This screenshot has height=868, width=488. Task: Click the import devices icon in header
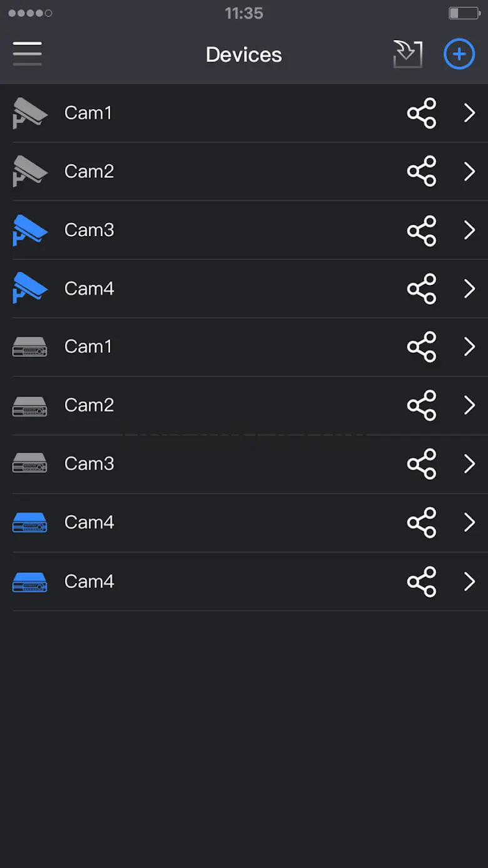pos(407,54)
